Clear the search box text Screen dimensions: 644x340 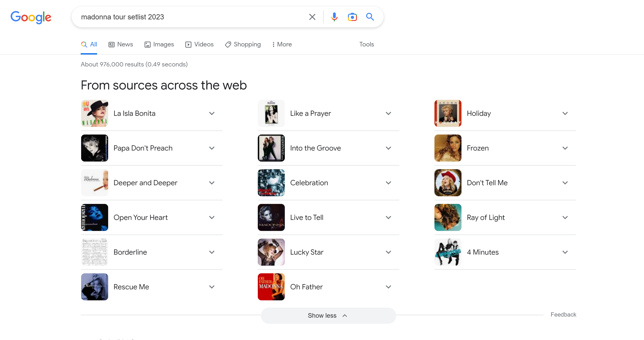coord(312,17)
